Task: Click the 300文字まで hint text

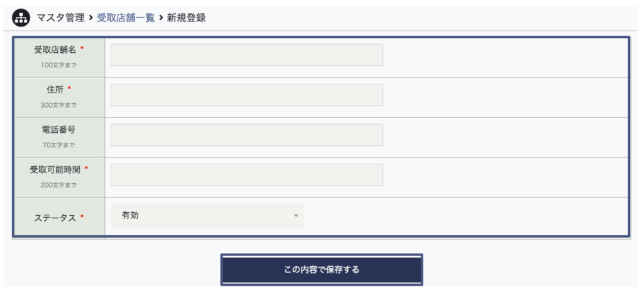Action: pyautogui.click(x=58, y=105)
